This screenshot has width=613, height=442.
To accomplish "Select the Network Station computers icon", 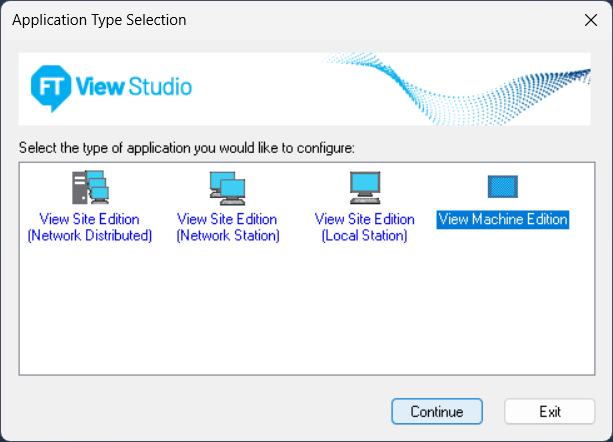I will (227, 187).
